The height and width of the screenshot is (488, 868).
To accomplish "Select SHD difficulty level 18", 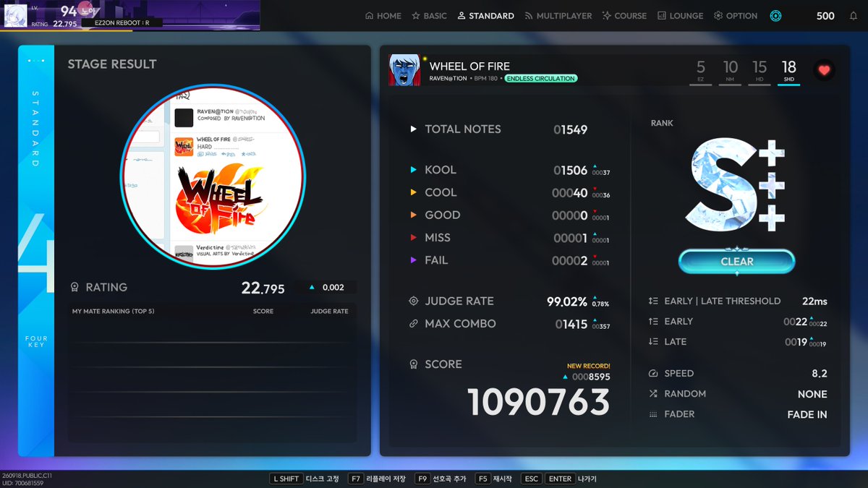I will 789,72.
